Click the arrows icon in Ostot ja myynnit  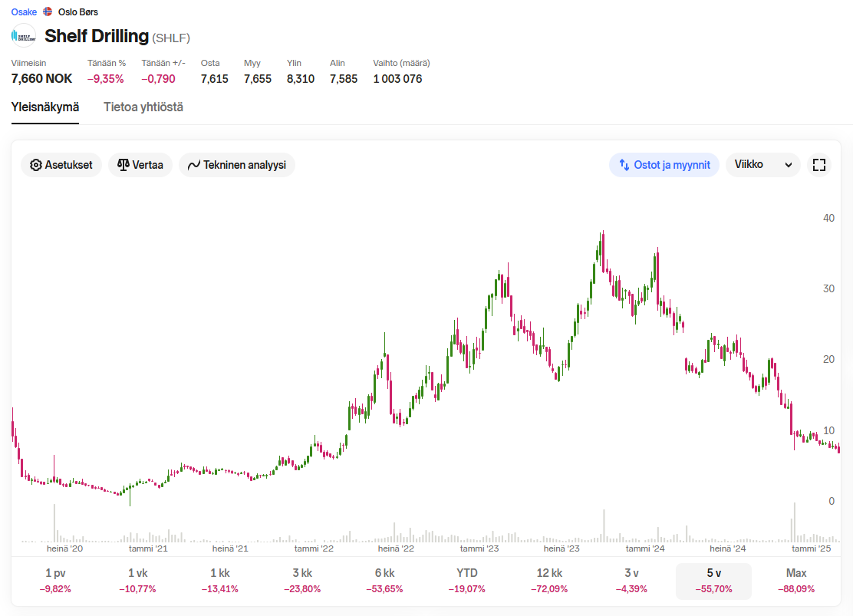pos(624,165)
